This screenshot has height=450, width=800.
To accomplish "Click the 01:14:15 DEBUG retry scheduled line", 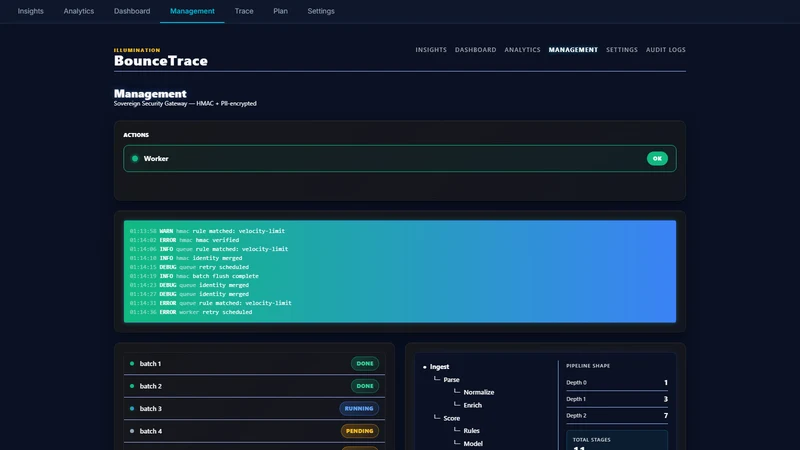I will [x=189, y=267].
